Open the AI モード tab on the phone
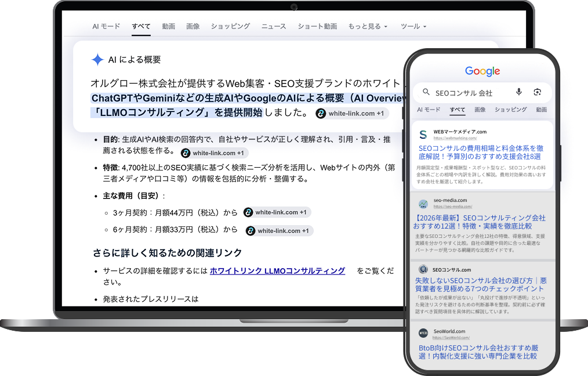Viewport: 588px width, 376px height. pos(429,110)
